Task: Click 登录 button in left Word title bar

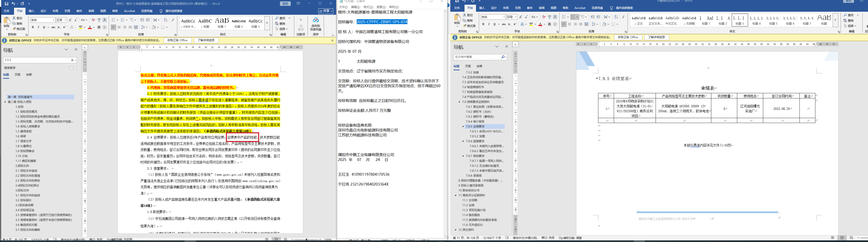Action: 285,4
